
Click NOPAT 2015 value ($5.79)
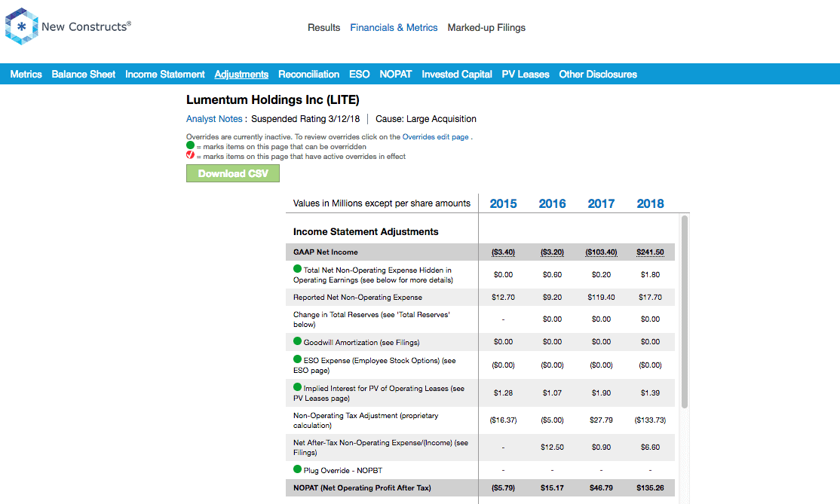point(503,488)
